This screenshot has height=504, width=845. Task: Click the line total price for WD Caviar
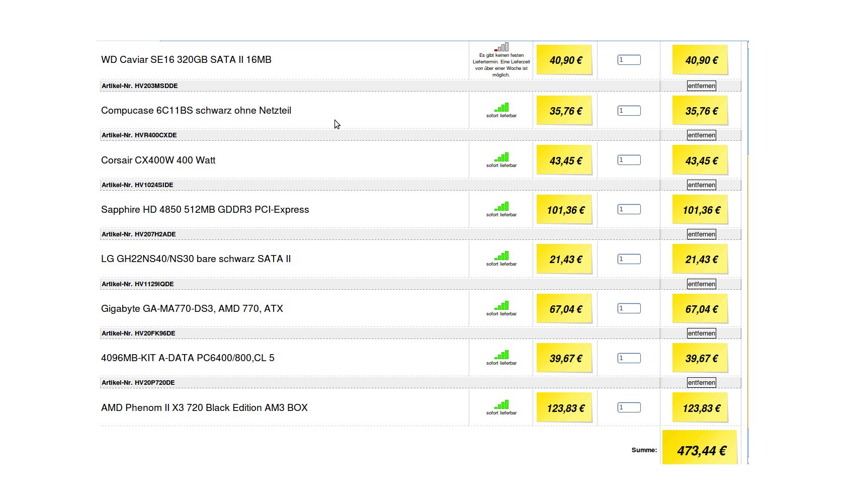701,60
